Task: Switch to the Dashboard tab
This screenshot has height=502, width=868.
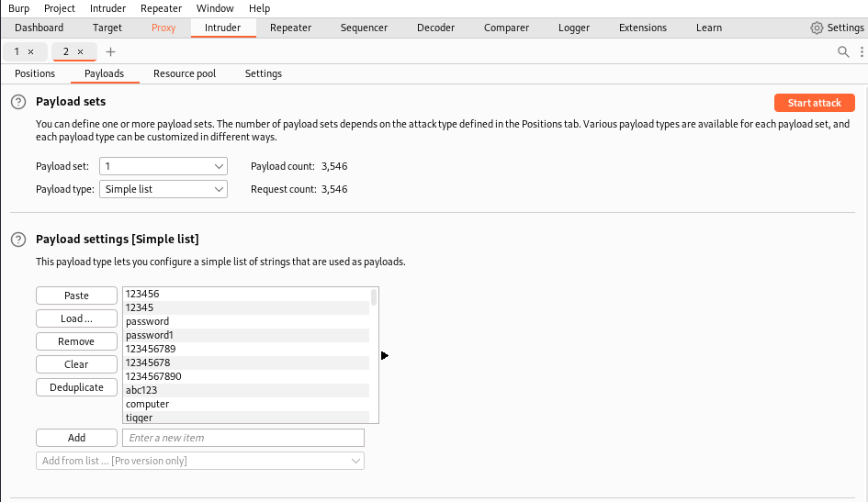Action: (39, 28)
